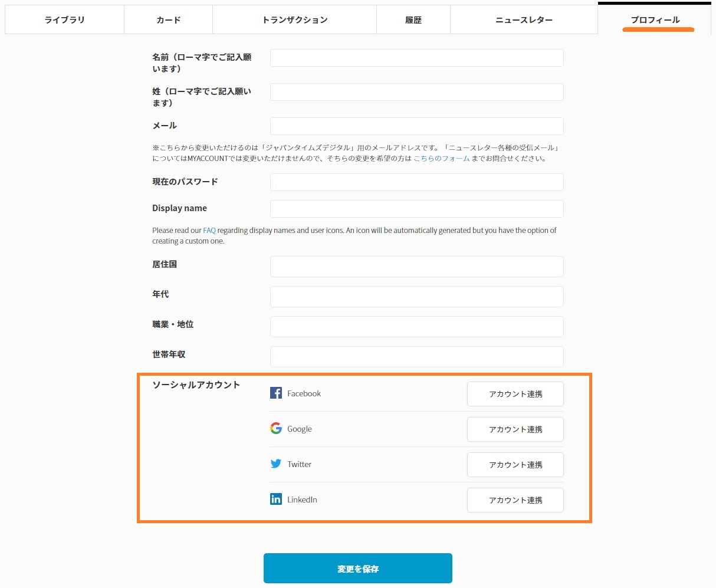Select the ニュースレター tab

(524, 19)
